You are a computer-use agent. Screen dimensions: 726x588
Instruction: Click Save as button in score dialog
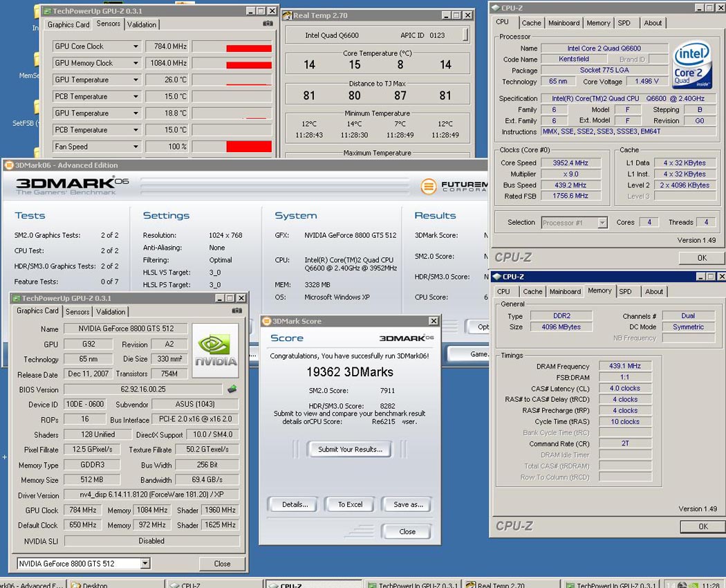(x=408, y=504)
